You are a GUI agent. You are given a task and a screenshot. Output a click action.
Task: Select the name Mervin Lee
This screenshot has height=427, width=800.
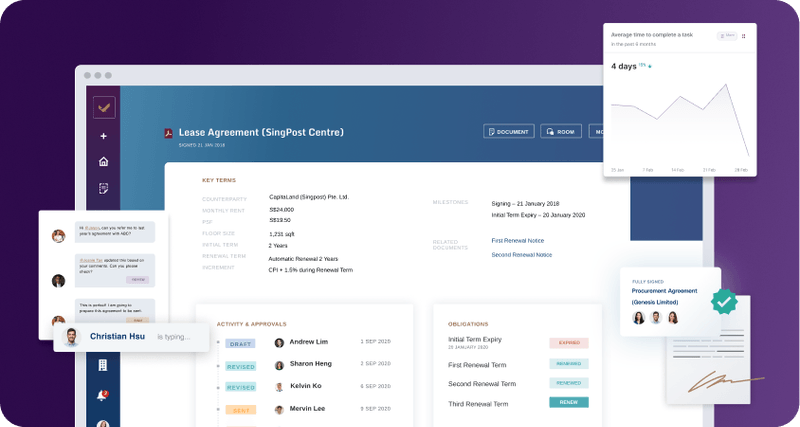coord(307,409)
